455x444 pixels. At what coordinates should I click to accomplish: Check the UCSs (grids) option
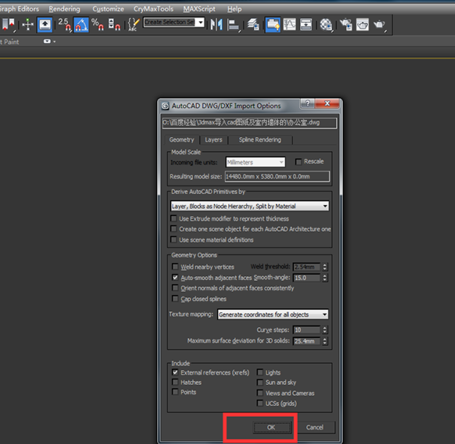(260, 403)
